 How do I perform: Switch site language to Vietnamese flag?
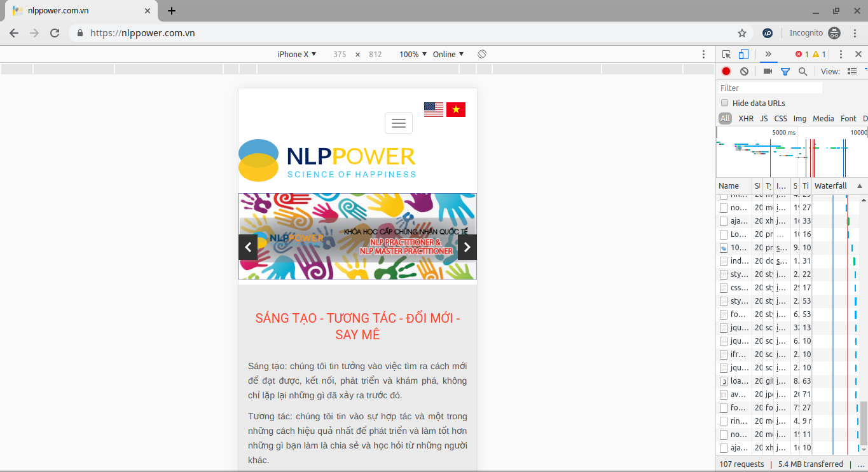pyautogui.click(x=456, y=109)
